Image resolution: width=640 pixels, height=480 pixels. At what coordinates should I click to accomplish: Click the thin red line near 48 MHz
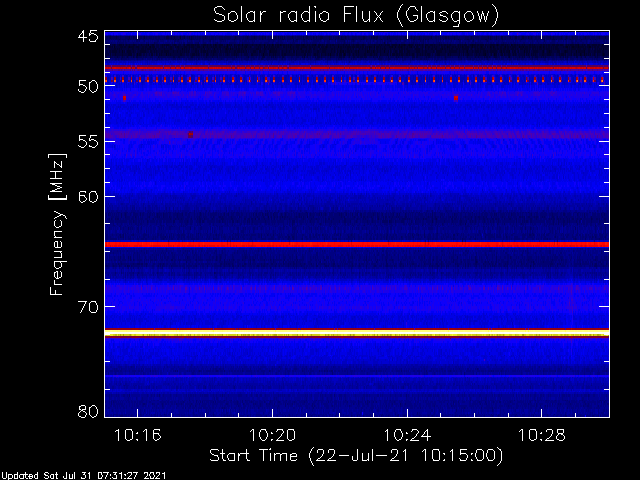[x=357, y=68]
